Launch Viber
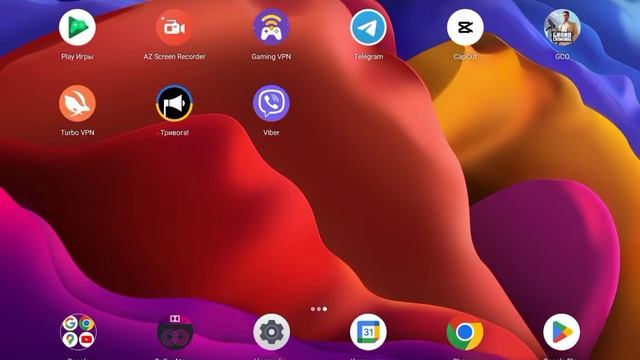The width and height of the screenshot is (640, 360). pyautogui.click(x=271, y=103)
